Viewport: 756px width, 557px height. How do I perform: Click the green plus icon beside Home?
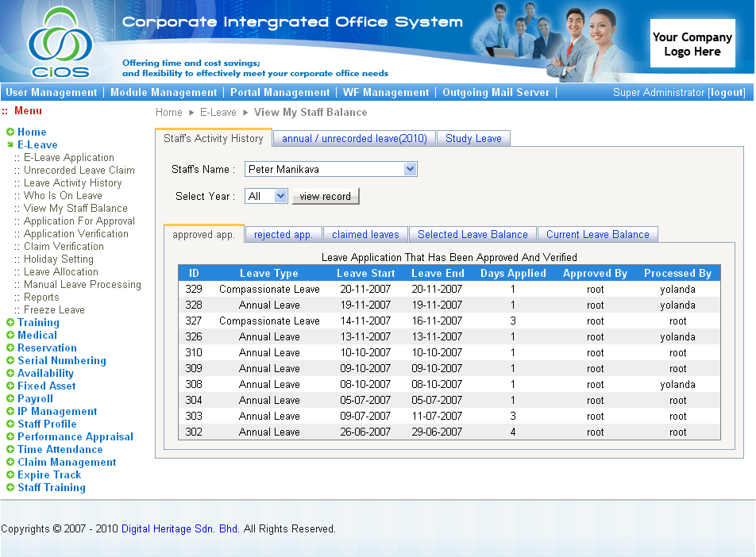coord(10,133)
